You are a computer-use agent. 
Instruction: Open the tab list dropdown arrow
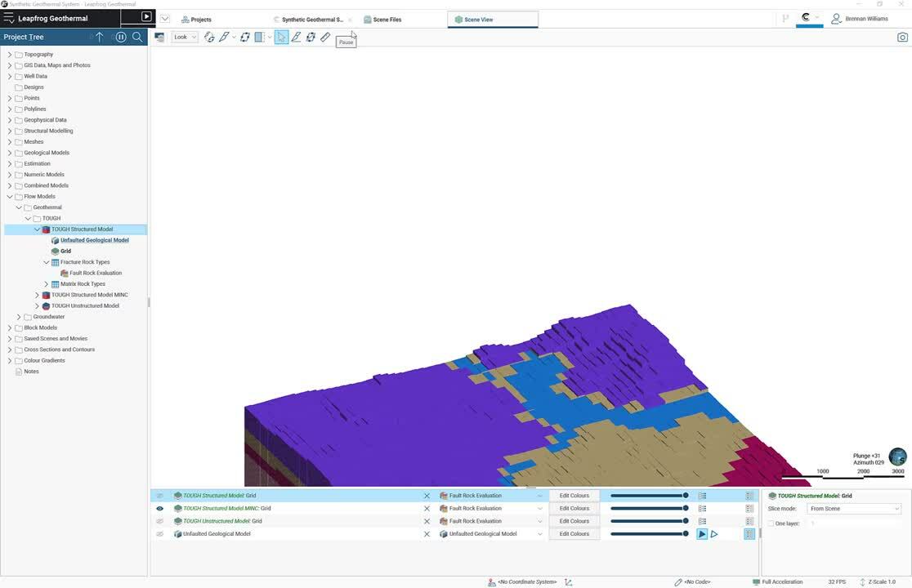[x=165, y=19]
